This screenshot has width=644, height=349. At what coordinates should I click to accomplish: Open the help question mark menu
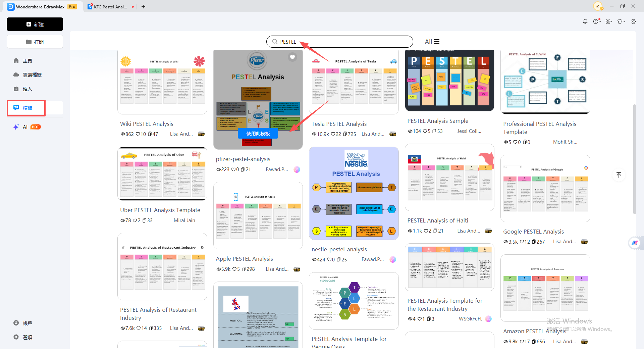(596, 21)
